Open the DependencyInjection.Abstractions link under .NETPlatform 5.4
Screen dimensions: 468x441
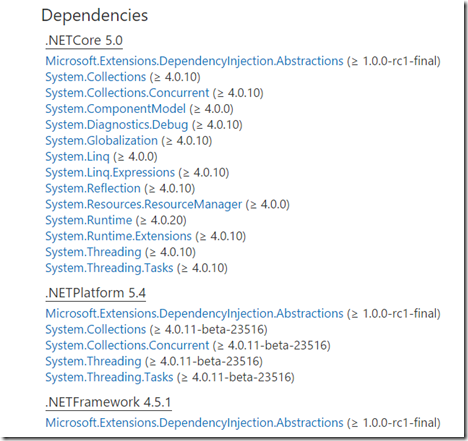click(x=194, y=314)
